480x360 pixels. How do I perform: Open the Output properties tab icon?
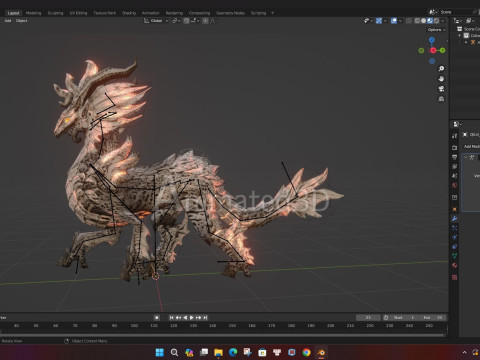click(454, 157)
